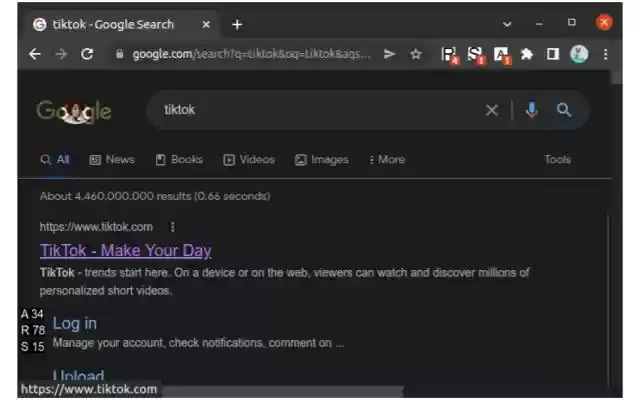Open Chrome's three-dot menu
The width and height of the screenshot is (640, 400).
(605, 54)
